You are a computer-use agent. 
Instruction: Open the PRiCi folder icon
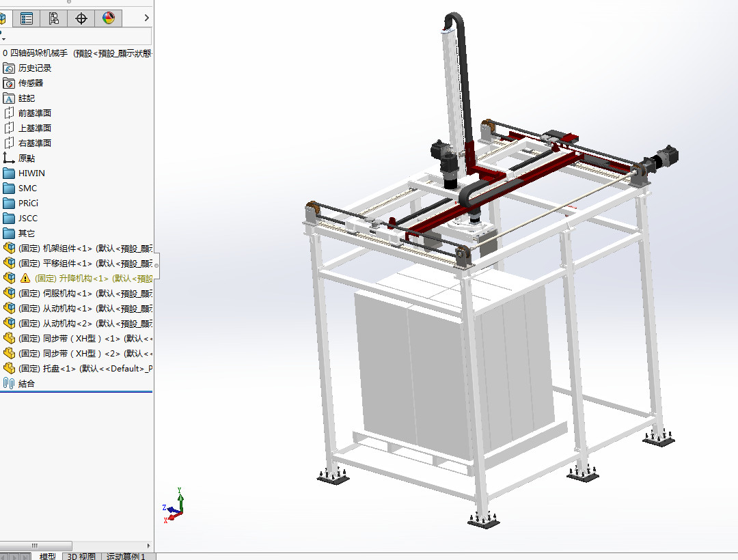click(8, 203)
